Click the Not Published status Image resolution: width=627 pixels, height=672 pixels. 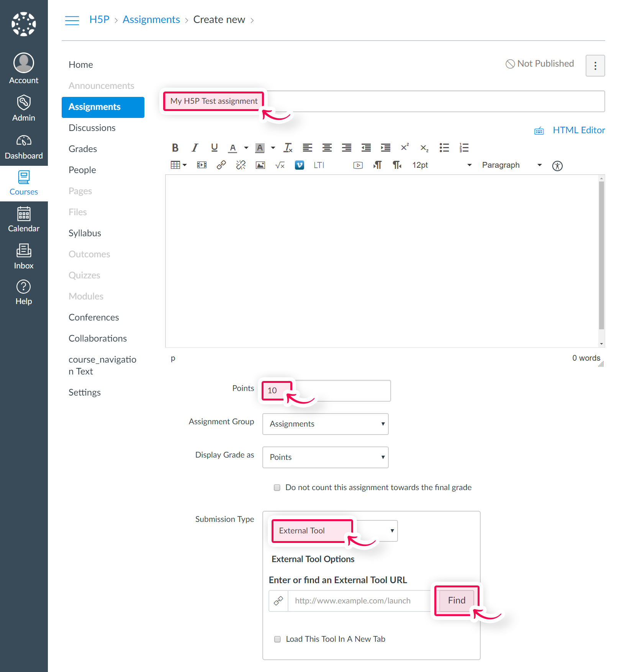pyautogui.click(x=540, y=64)
